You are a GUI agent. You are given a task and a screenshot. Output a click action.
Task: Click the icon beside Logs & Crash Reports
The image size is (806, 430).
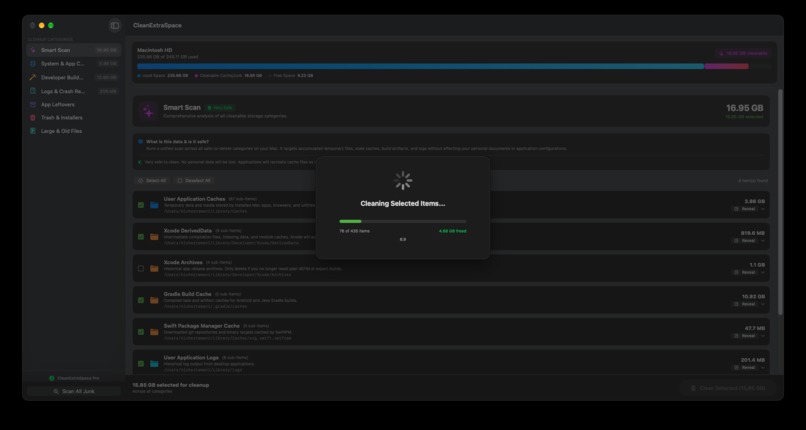coord(33,91)
